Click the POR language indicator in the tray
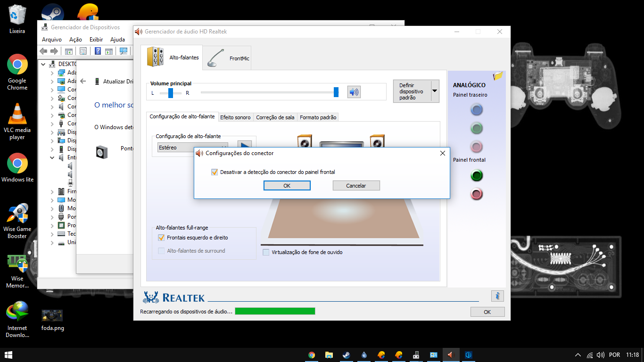 (x=614, y=355)
